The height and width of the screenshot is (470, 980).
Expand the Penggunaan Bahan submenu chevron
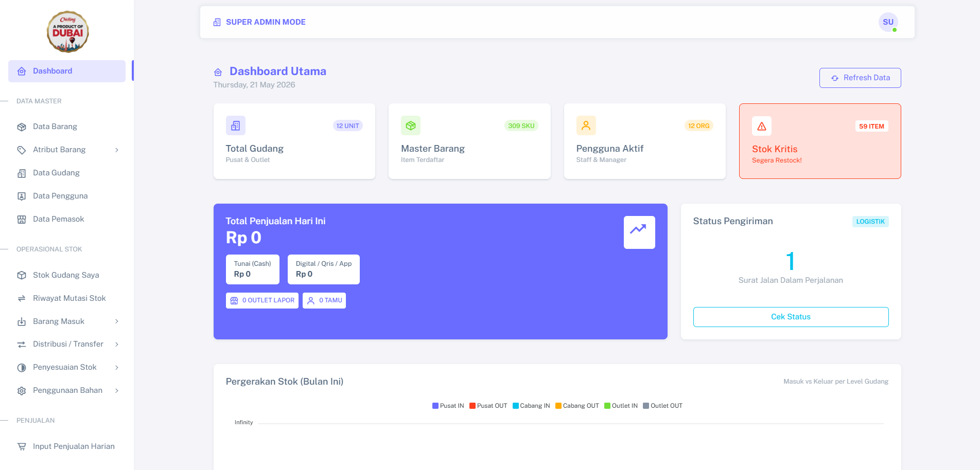117,391
